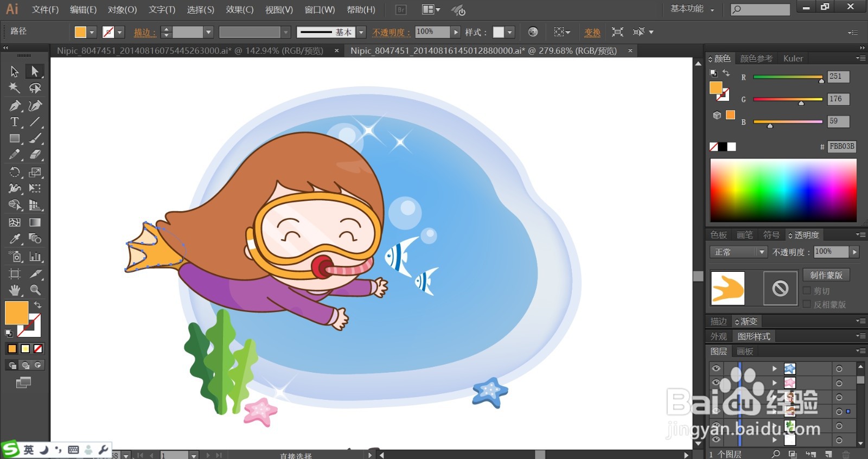
Task: Select the Mesh tool
Action: (x=15, y=222)
